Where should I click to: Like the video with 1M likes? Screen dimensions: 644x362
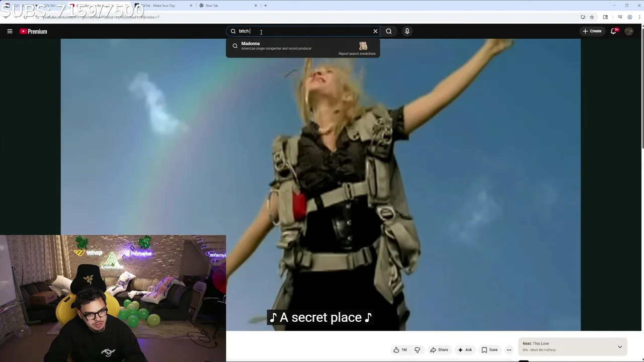pyautogui.click(x=400, y=350)
